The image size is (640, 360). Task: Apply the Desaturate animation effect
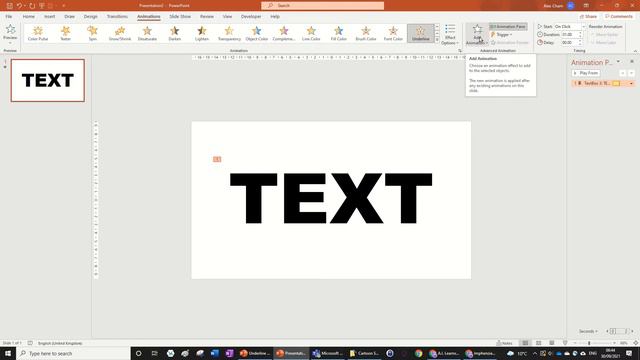coord(147,33)
